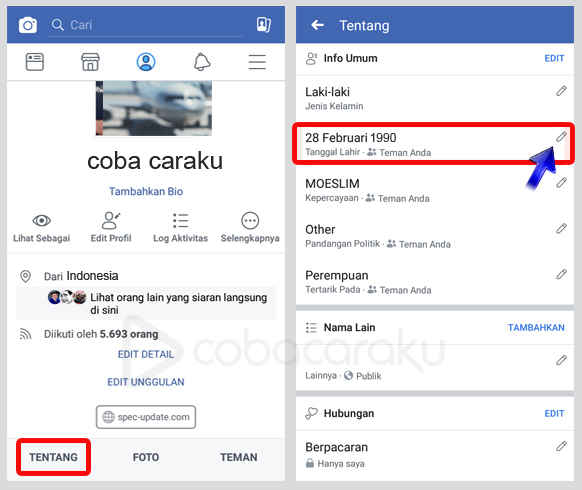
Task: Tap the airplane profile photo thumbnail
Action: click(x=154, y=108)
